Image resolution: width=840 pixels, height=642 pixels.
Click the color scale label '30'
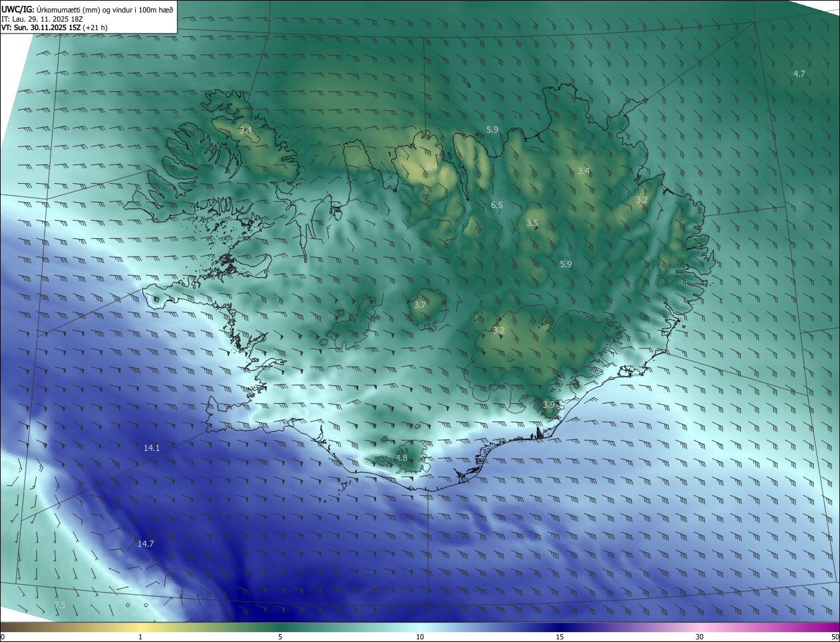[x=700, y=637]
